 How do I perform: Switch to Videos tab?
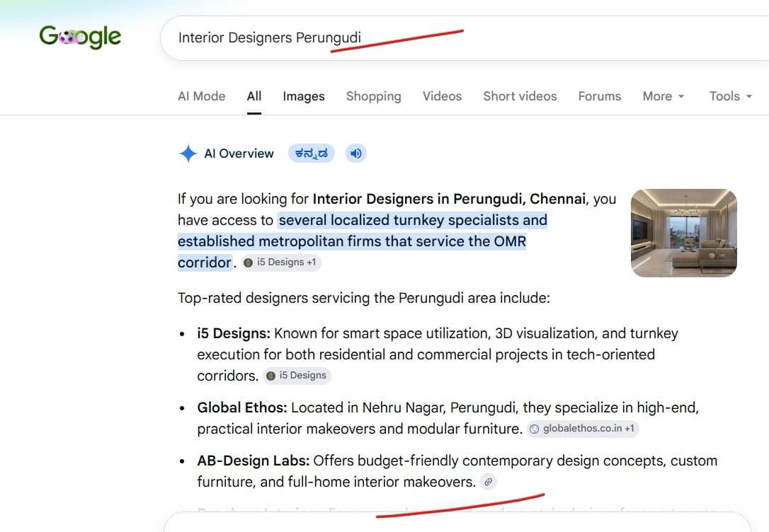443,96
